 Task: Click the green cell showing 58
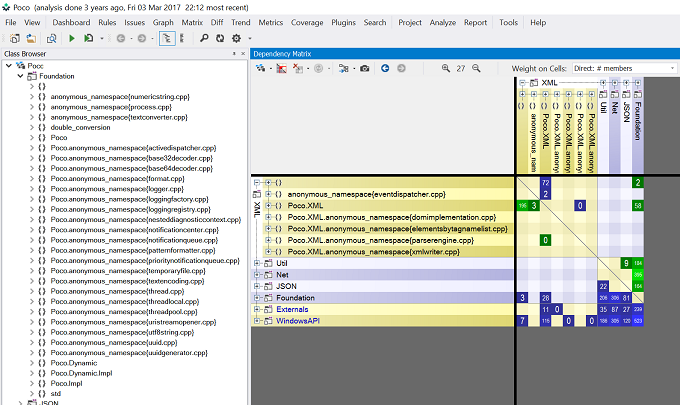point(638,206)
